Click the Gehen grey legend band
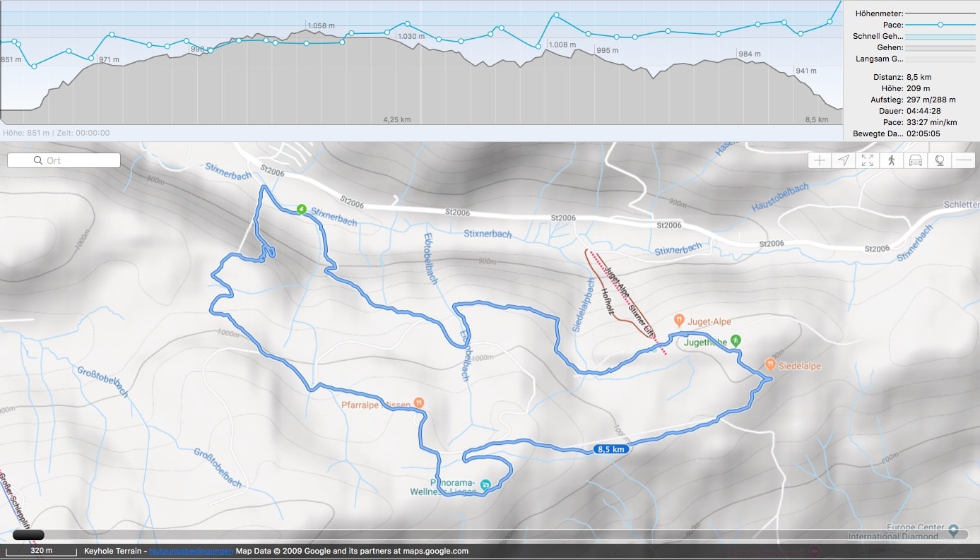 (x=940, y=47)
